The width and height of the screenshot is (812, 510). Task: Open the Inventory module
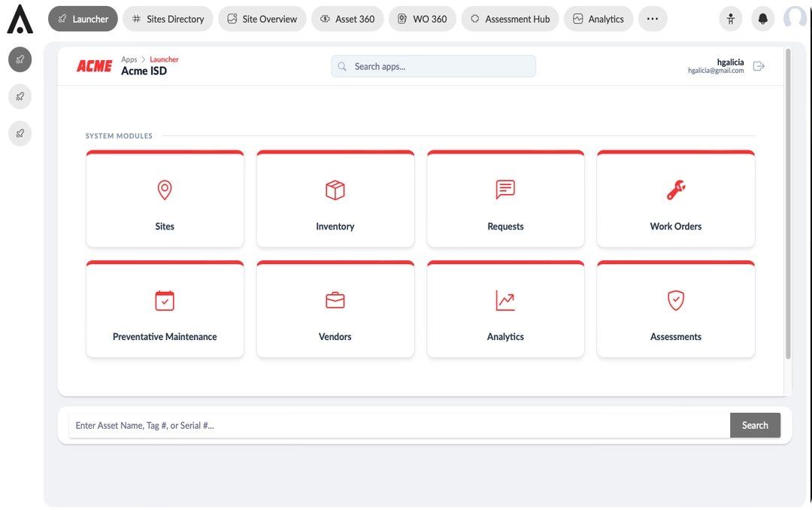pos(335,198)
